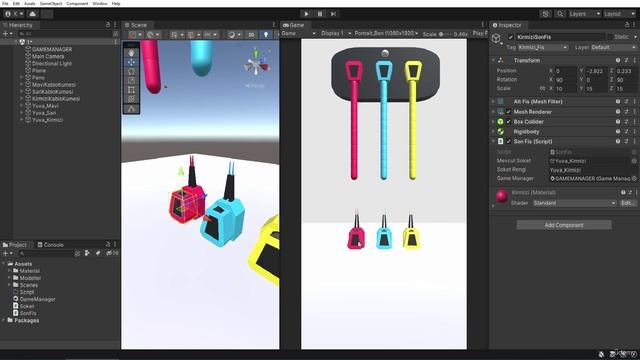The width and height of the screenshot is (640, 360).
Task: Collapse the Transform component
Action: [x=493, y=60]
